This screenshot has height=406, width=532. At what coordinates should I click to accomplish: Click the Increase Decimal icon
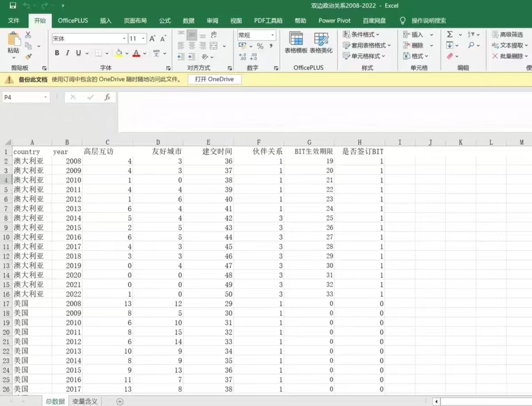pos(243,57)
